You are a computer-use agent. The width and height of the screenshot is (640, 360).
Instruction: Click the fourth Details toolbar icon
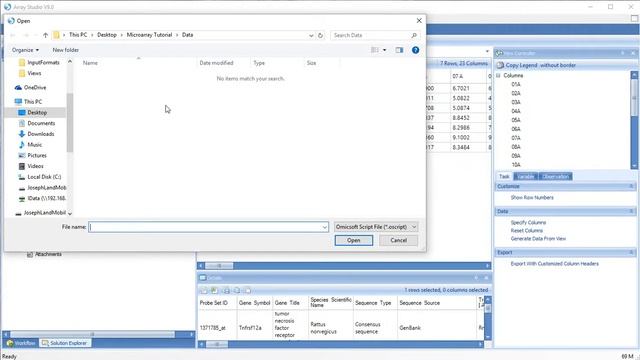point(237,290)
